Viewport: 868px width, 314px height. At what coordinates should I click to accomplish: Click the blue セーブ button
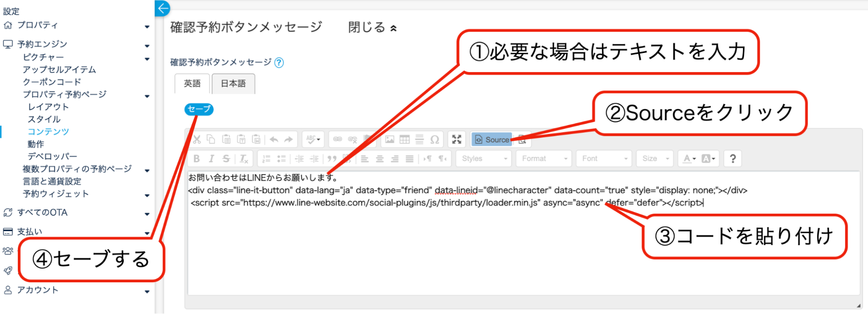[x=199, y=109]
